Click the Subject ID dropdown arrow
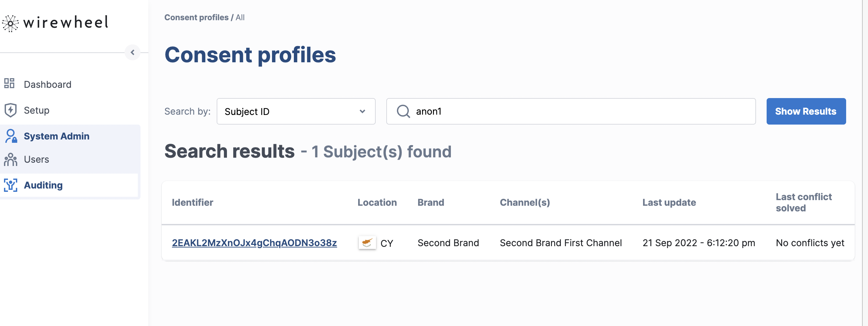Image resolution: width=868 pixels, height=326 pixels. (x=362, y=111)
